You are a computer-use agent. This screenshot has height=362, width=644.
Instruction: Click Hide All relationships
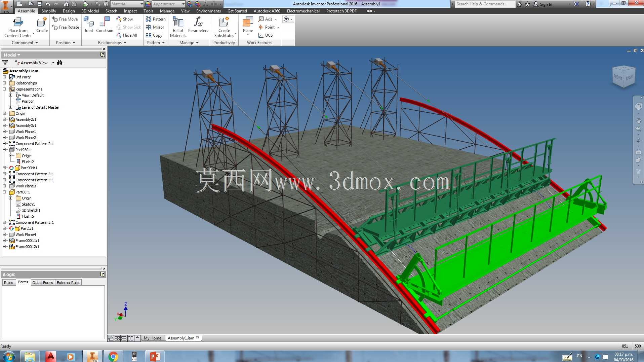[x=126, y=35]
